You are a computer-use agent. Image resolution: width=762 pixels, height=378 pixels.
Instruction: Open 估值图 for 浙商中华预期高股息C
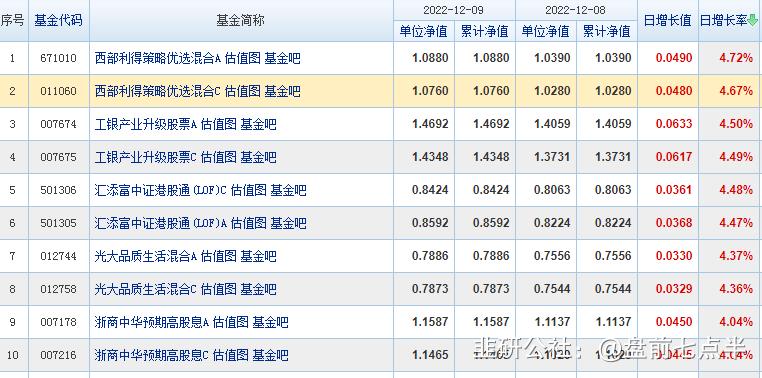click(231, 355)
